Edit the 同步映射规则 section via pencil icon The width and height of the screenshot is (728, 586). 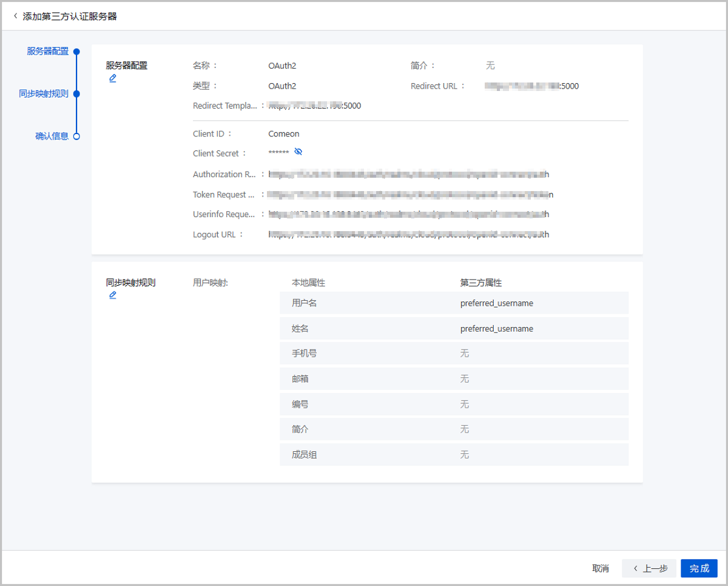tap(113, 295)
